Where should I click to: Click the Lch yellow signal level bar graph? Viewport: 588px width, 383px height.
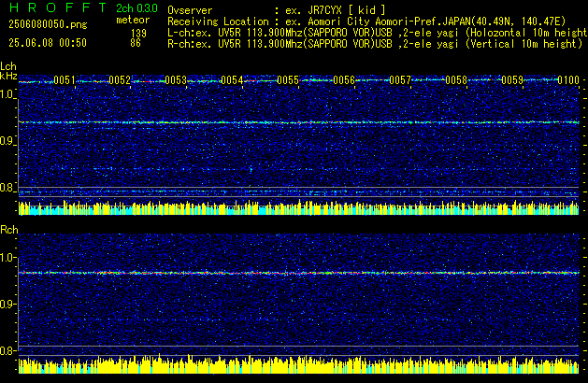[299, 207]
